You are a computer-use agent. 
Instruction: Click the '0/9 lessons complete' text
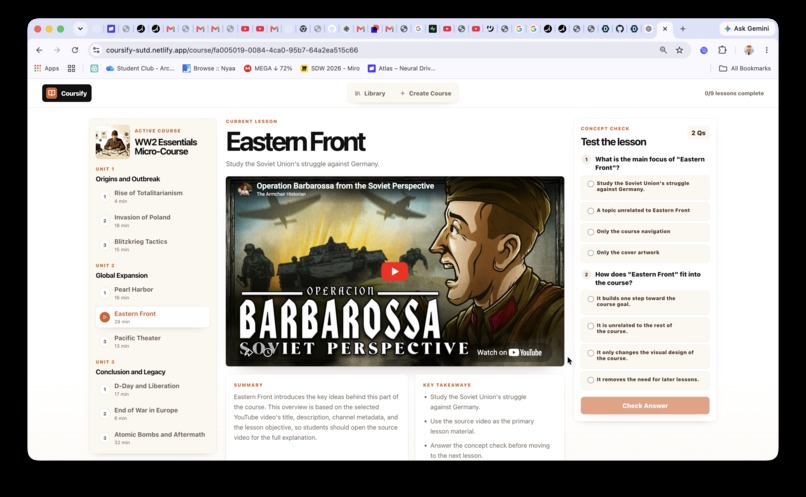[x=734, y=94]
